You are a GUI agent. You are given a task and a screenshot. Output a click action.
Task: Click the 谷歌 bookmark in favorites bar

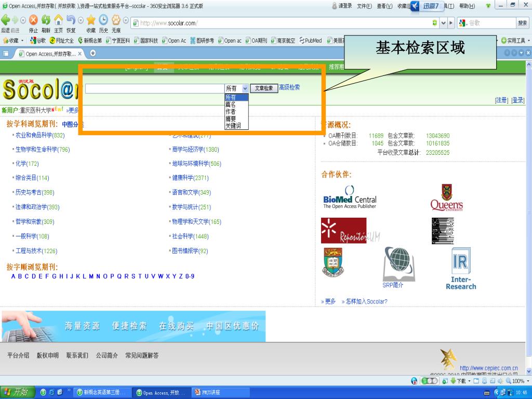pyautogui.click(x=37, y=41)
